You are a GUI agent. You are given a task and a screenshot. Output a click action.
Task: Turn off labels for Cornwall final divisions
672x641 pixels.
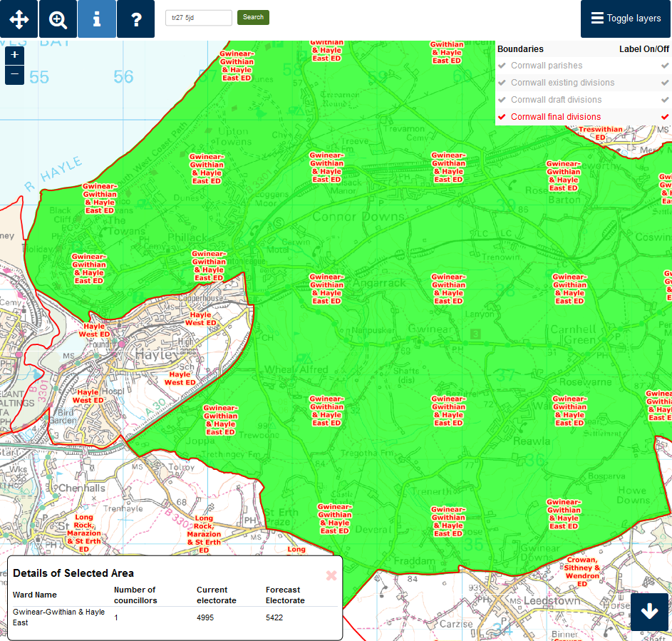click(x=665, y=117)
